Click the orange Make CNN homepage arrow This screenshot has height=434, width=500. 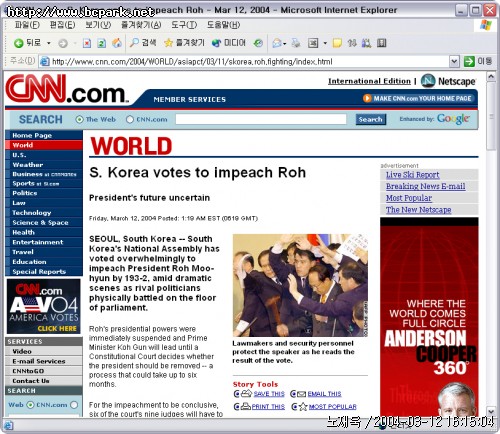coord(367,98)
